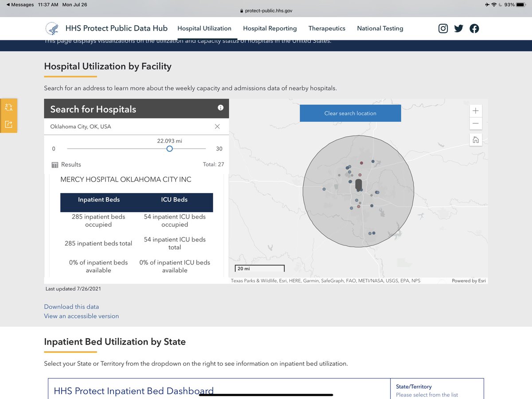Click the dark search location marker on map

coord(359,184)
